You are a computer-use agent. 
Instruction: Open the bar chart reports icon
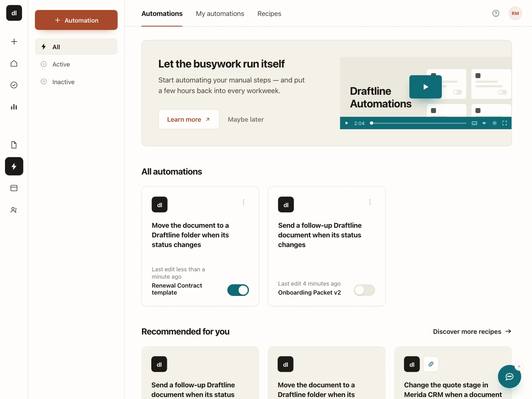(14, 107)
